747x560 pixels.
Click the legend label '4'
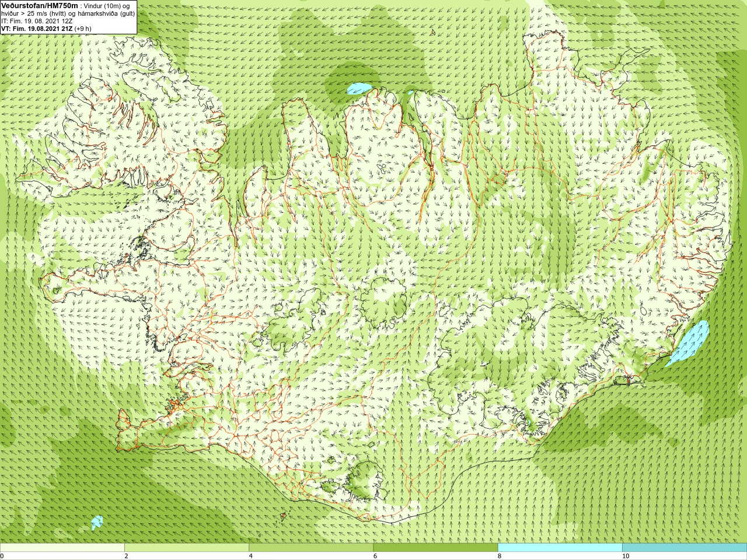coord(250,556)
